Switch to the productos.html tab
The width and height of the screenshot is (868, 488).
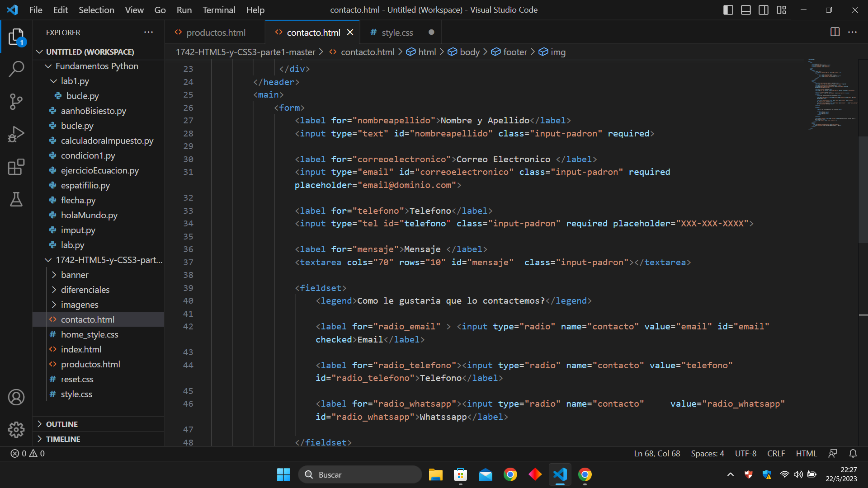click(215, 32)
